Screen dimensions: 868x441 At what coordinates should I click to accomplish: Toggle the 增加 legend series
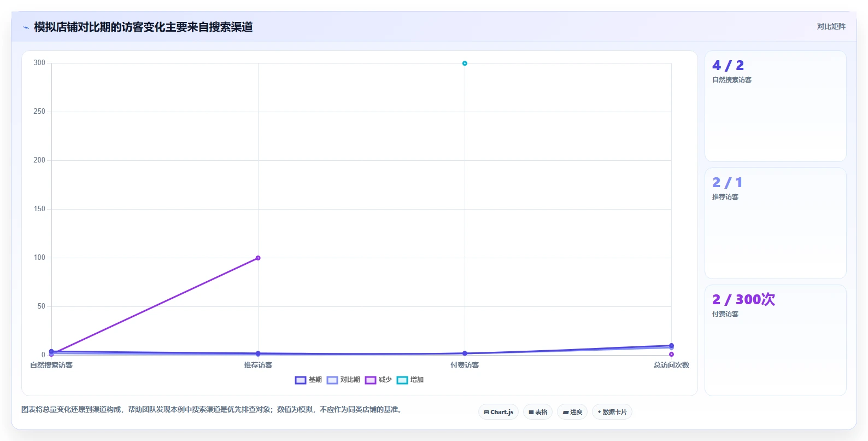coord(410,380)
